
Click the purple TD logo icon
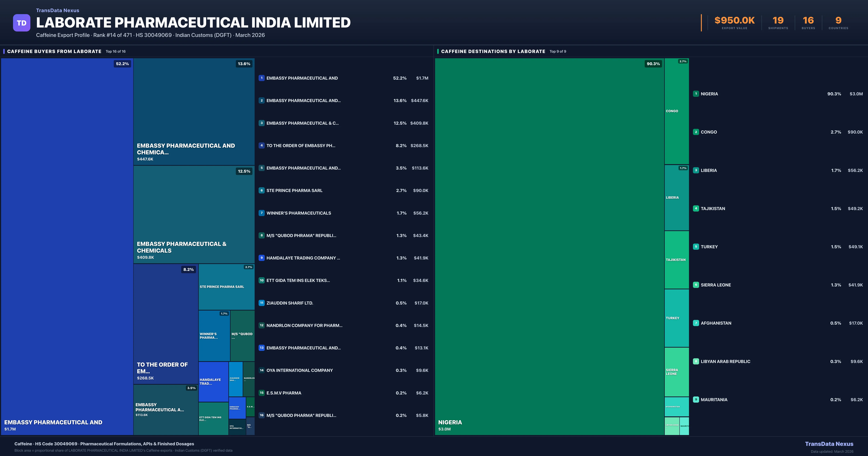click(x=22, y=23)
